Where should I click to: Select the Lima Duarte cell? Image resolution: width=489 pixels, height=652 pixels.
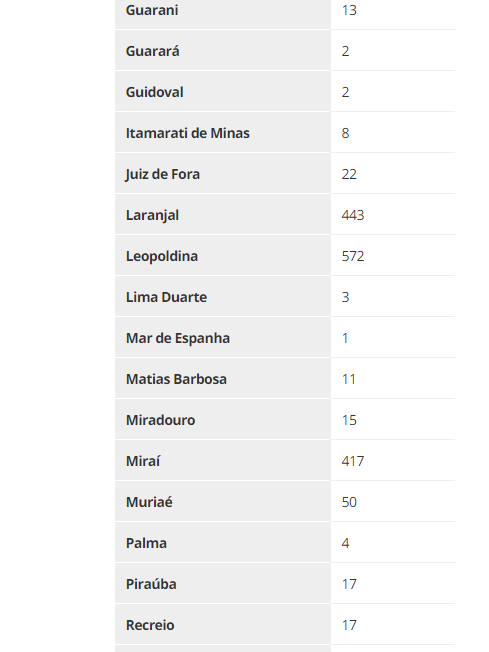[x=222, y=296]
